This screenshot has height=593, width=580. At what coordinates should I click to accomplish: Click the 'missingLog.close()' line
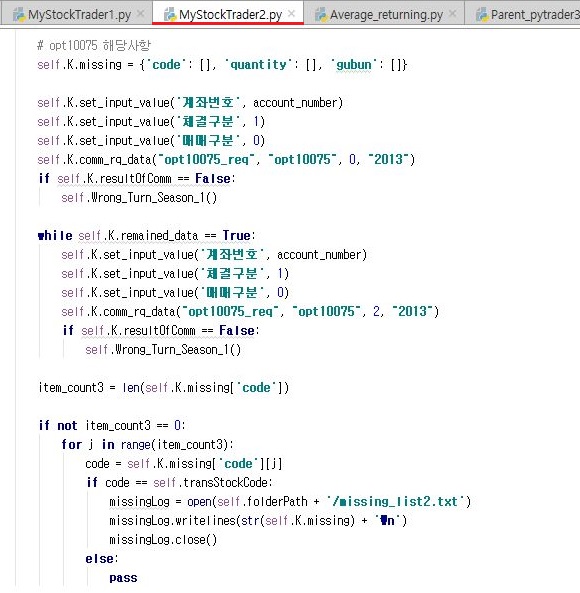pyautogui.click(x=163, y=539)
